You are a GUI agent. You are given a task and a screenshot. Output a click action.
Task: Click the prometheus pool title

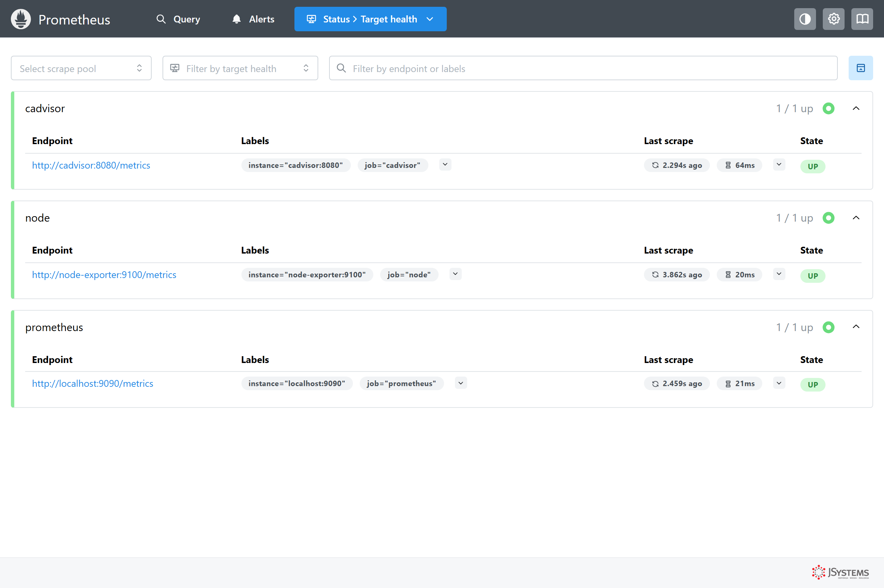tap(54, 327)
